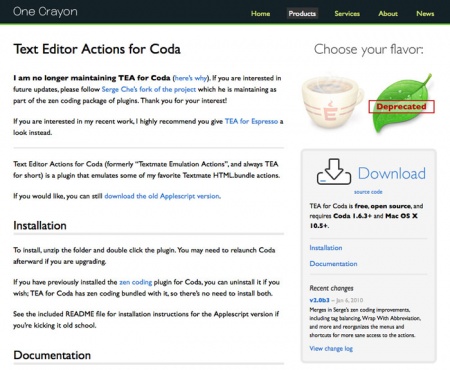Viewport: 450px width, 370px height.
Task: Open the About page
Action: (388, 14)
